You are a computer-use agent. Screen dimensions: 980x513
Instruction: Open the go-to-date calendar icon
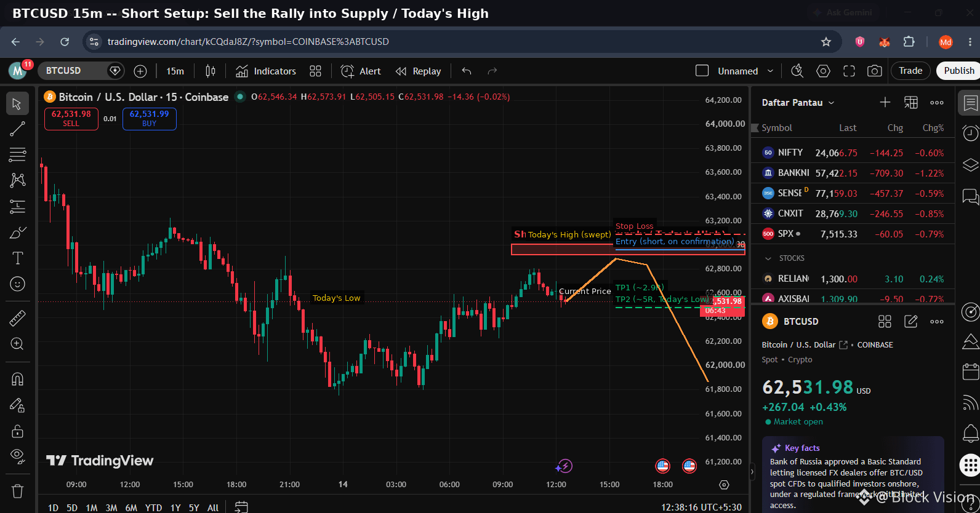pos(241,507)
